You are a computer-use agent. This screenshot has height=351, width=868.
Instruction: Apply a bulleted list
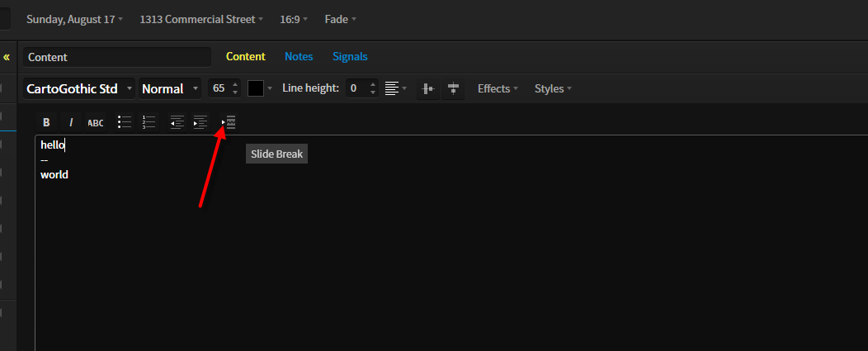pos(125,122)
